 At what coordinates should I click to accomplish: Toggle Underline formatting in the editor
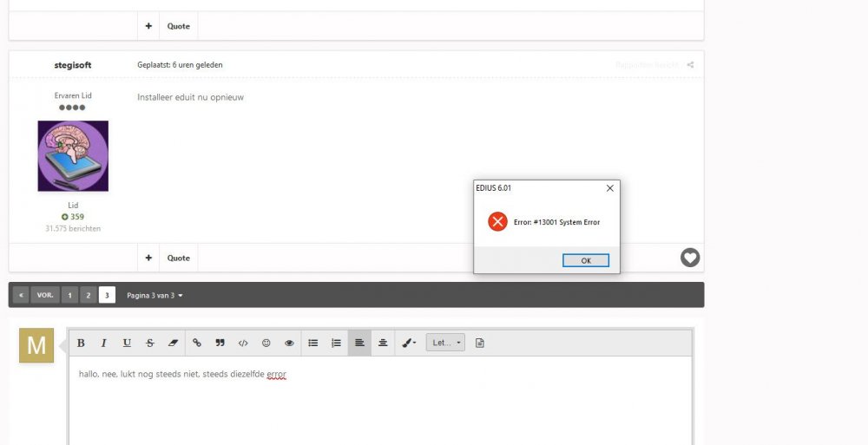(x=127, y=344)
